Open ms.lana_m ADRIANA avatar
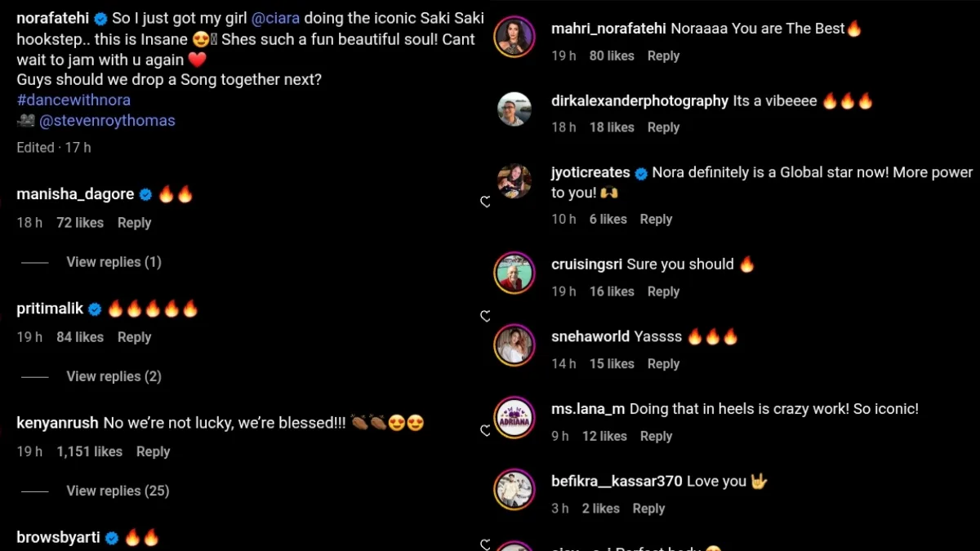The width and height of the screenshot is (980, 551). 514,417
